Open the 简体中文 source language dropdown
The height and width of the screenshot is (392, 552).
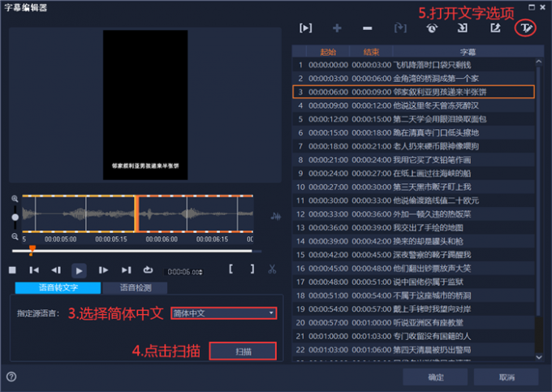point(224,313)
